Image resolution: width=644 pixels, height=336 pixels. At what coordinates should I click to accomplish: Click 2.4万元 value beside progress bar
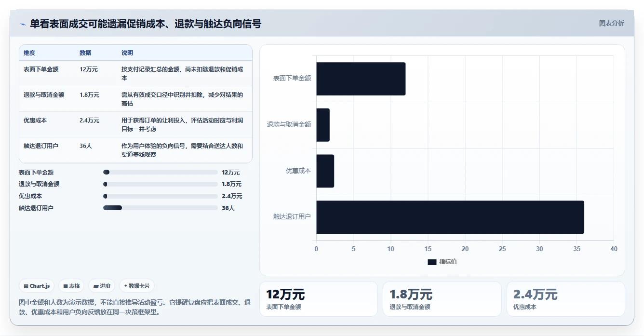tap(232, 196)
